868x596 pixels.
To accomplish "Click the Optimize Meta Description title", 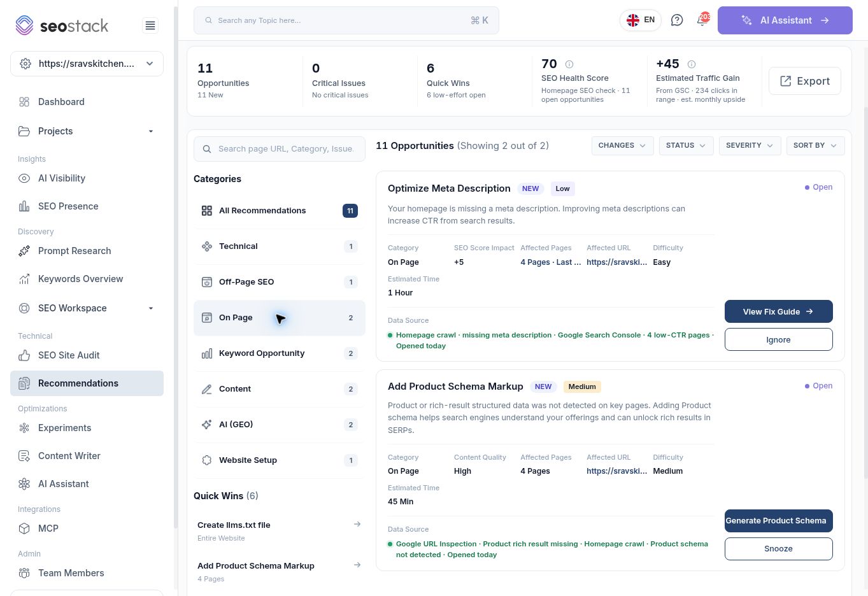I will [x=449, y=188].
